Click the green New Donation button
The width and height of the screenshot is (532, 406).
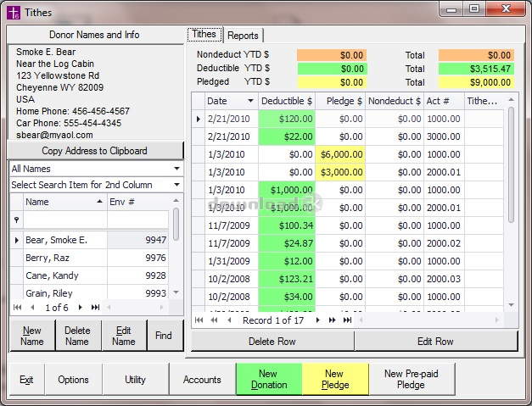tap(269, 379)
